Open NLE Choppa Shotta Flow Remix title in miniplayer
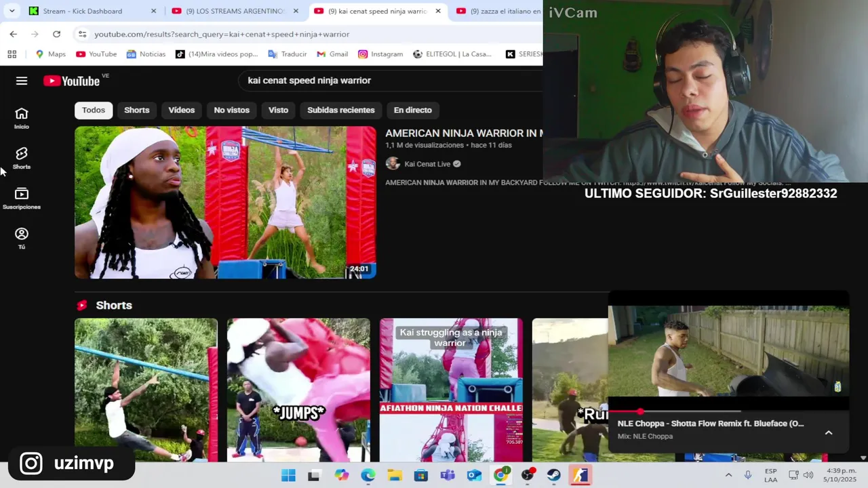Screen dimensions: 868x488 pos(711,424)
